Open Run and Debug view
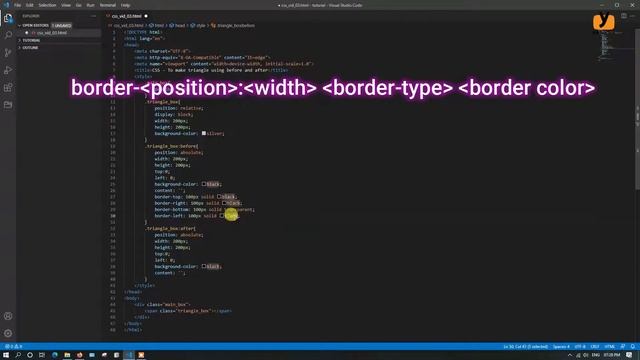Viewport: 640px width, 360px height. click(8, 70)
